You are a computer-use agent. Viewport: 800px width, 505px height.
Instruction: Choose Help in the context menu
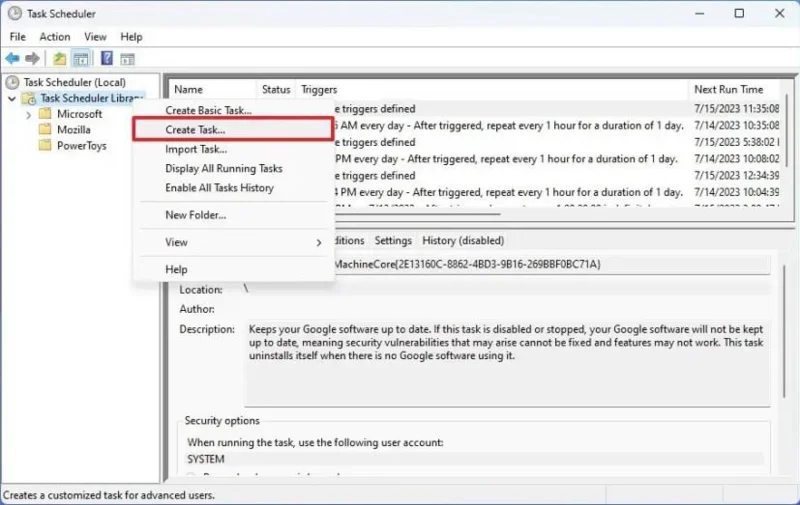[234, 269]
